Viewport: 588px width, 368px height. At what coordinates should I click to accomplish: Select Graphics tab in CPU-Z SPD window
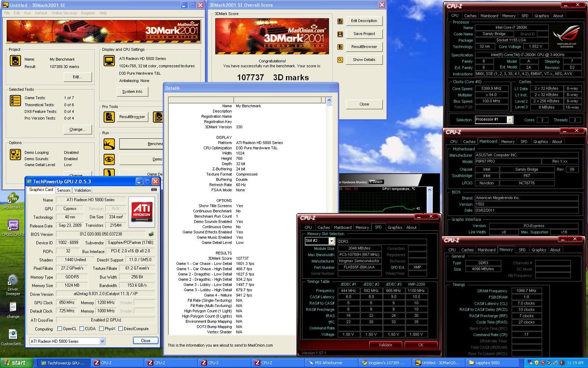point(395,227)
